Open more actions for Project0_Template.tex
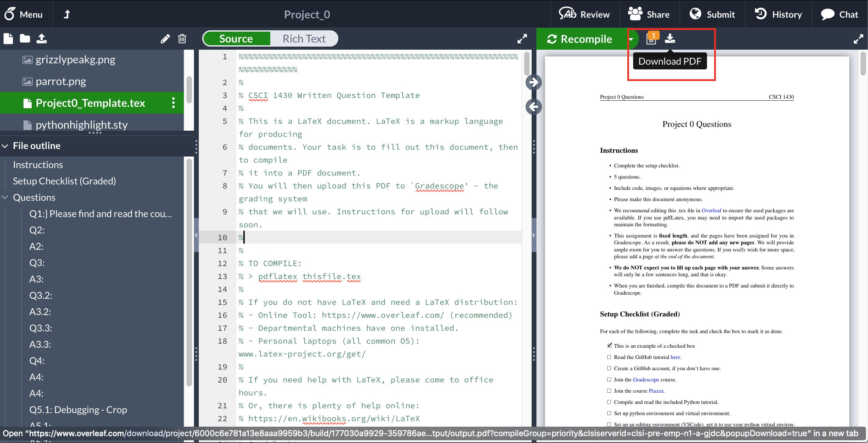The width and height of the screenshot is (868, 443). [x=173, y=103]
